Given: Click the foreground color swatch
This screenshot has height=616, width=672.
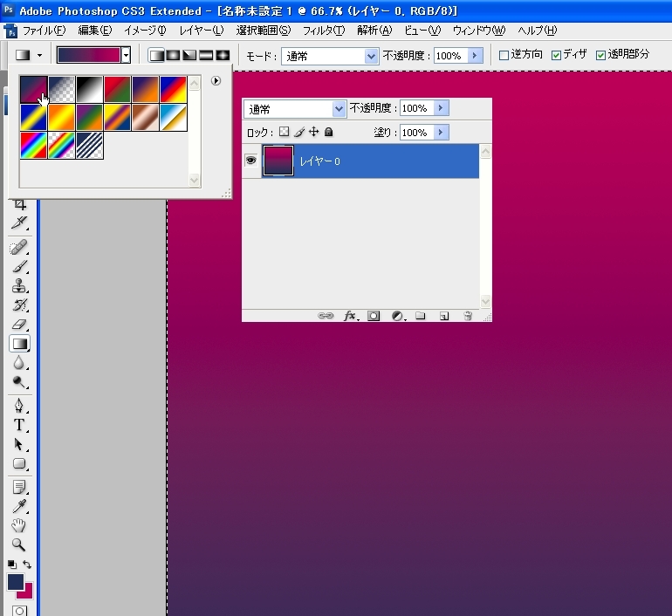Looking at the screenshot, I should coord(16,582).
